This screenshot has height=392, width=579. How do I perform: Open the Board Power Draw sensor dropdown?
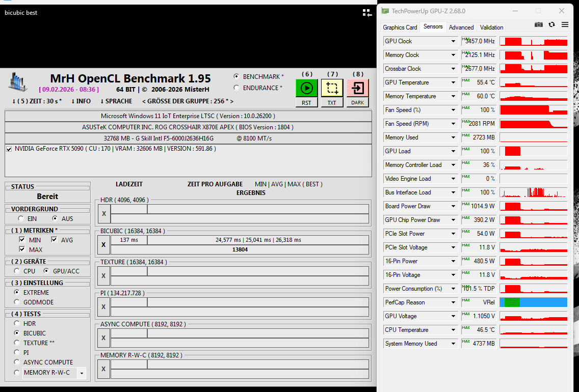coord(453,206)
